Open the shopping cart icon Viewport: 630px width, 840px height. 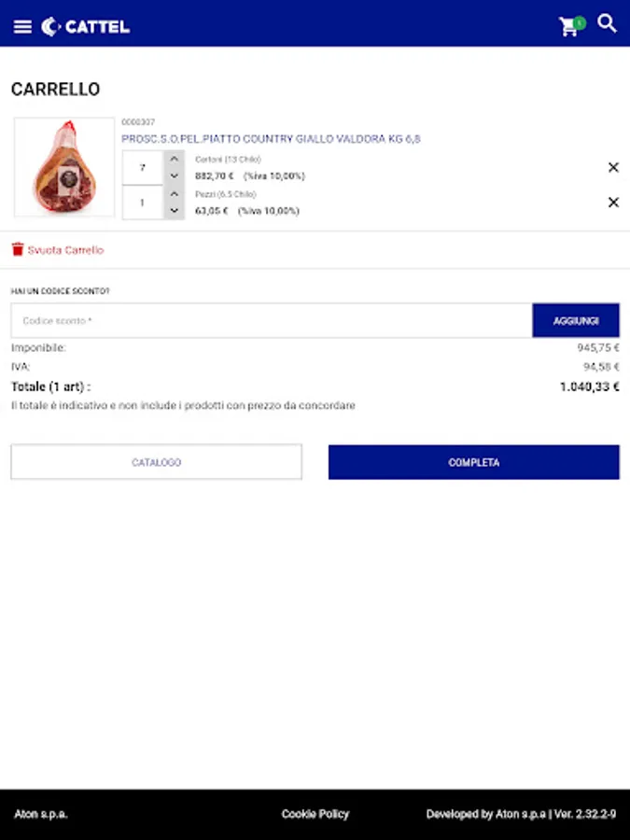[569, 26]
